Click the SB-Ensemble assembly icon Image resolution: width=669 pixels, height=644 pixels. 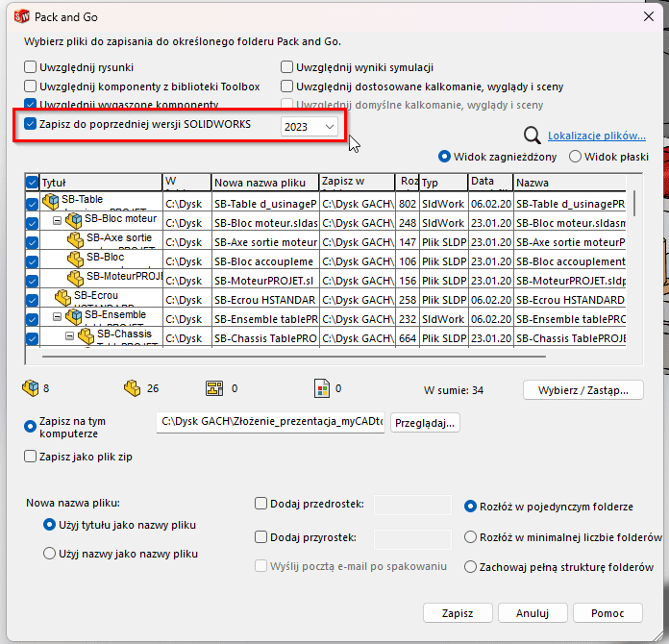[x=74, y=316]
